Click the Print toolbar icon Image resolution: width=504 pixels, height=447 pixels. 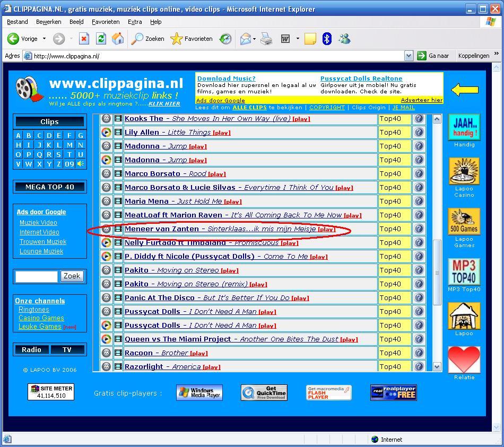(x=266, y=39)
